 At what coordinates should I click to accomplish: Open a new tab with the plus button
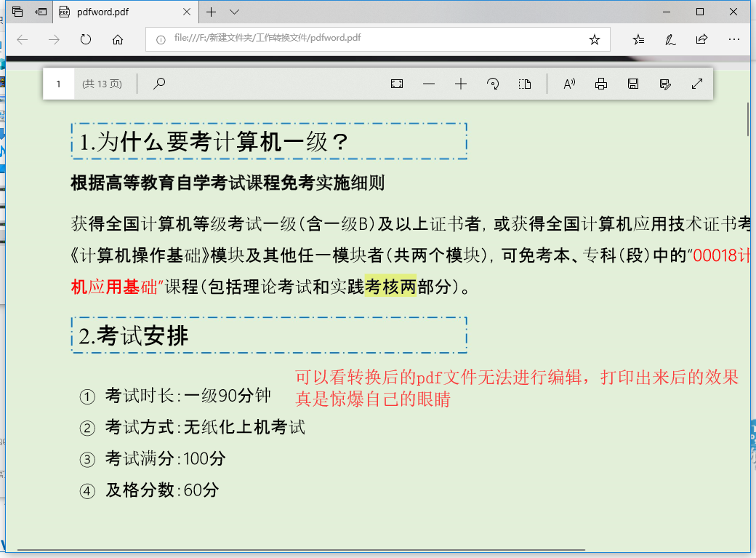click(x=212, y=12)
